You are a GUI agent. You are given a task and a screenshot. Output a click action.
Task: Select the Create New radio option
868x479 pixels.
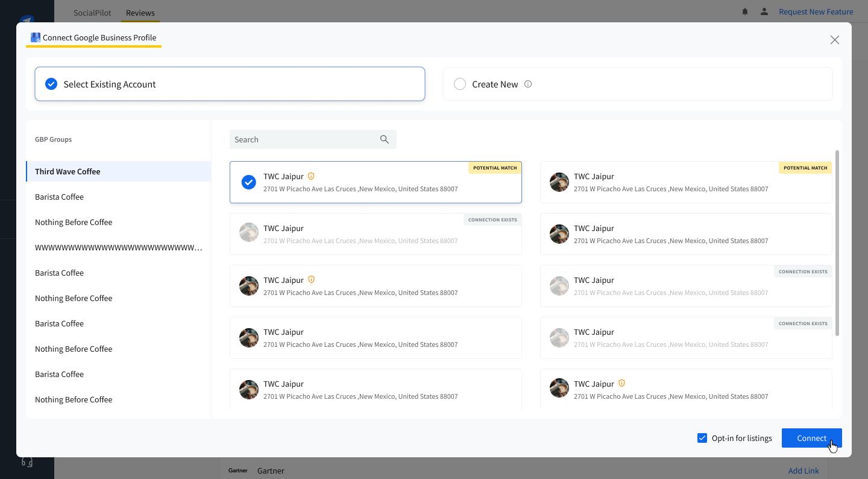click(x=460, y=84)
